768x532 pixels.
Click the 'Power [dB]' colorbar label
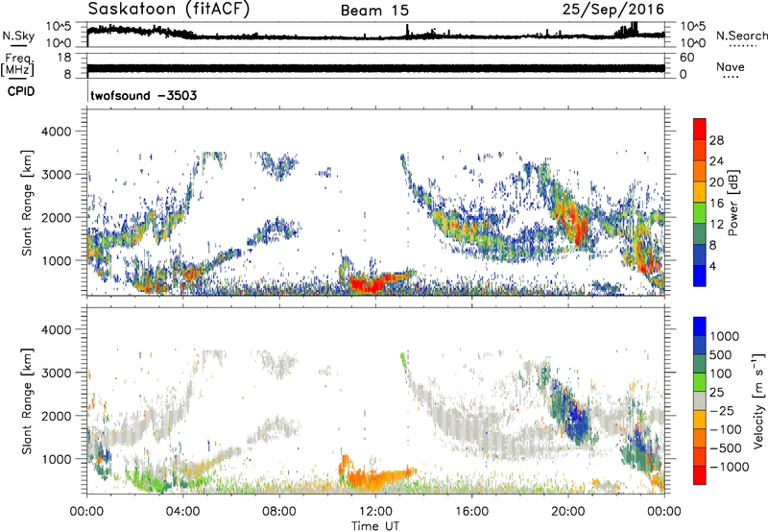[732, 203]
